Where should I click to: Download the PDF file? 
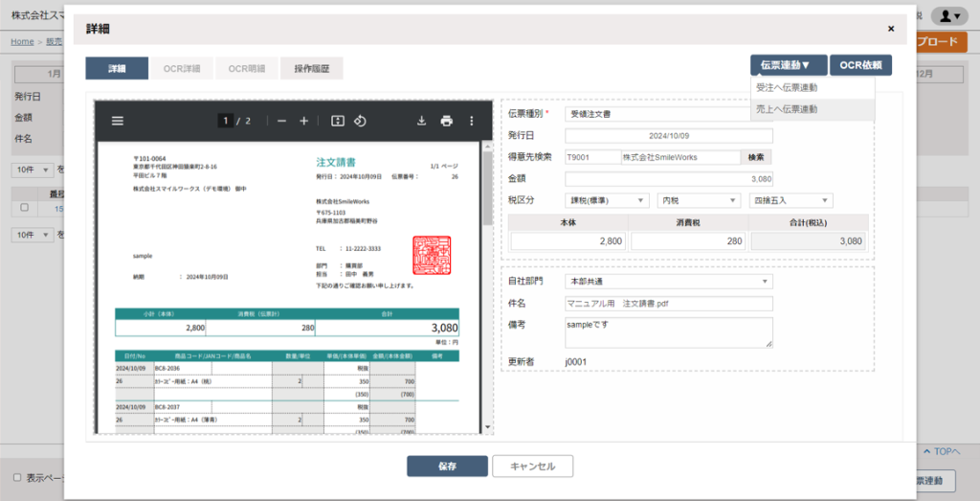[x=422, y=121]
